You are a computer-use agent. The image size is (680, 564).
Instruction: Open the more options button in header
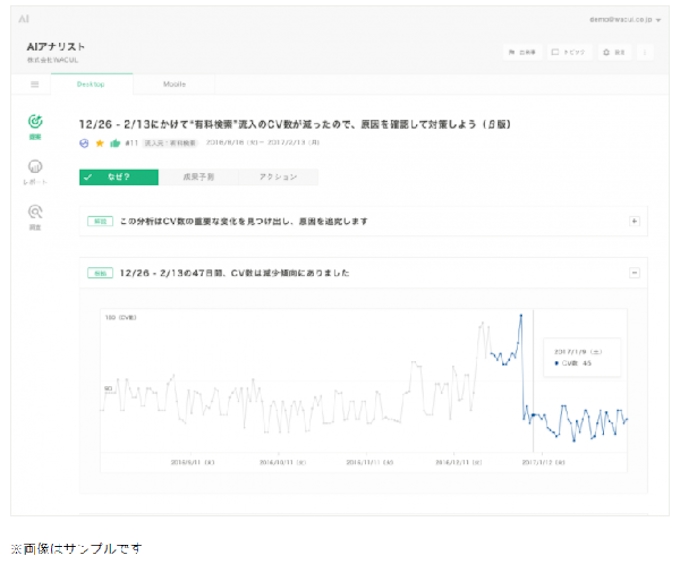tap(646, 51)
